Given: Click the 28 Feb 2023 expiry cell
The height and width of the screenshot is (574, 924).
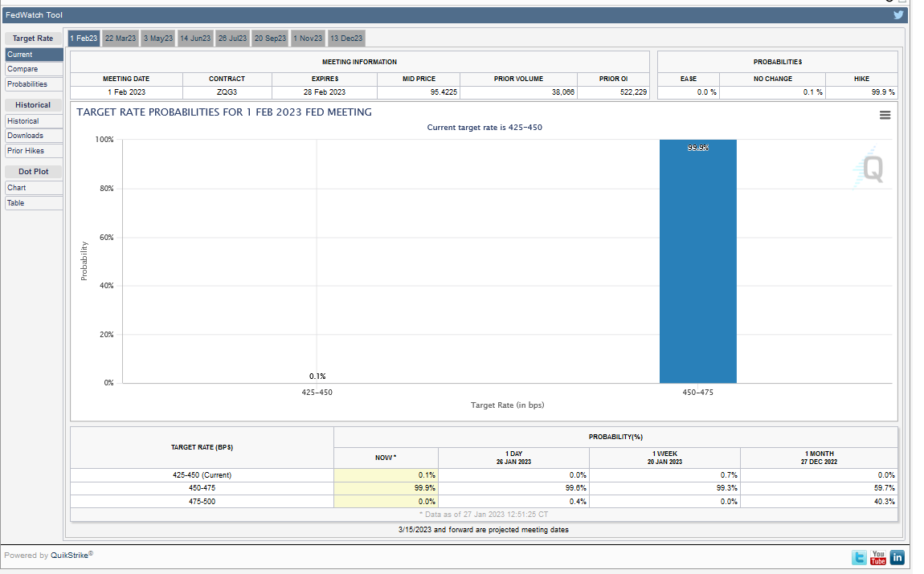Looking at the screenshot, I should pyautogui.click(x=325, y=92).
